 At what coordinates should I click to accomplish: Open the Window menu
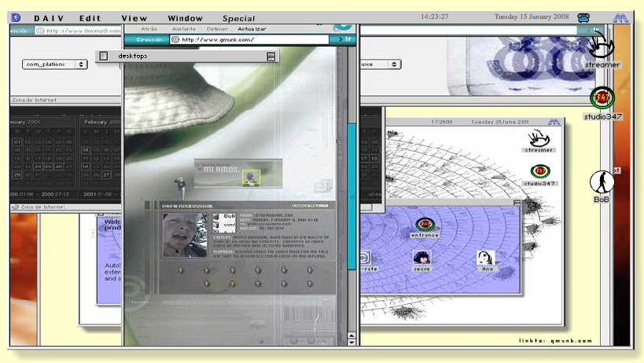[x=185, y=18]
